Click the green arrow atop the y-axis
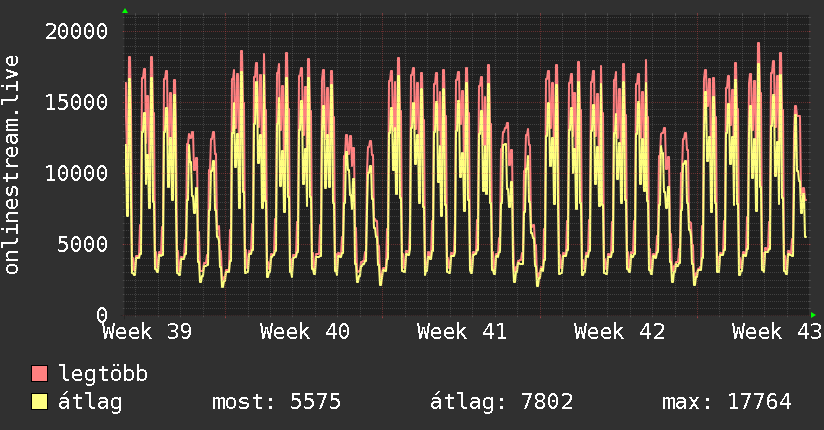 click(x=125, y=11)
